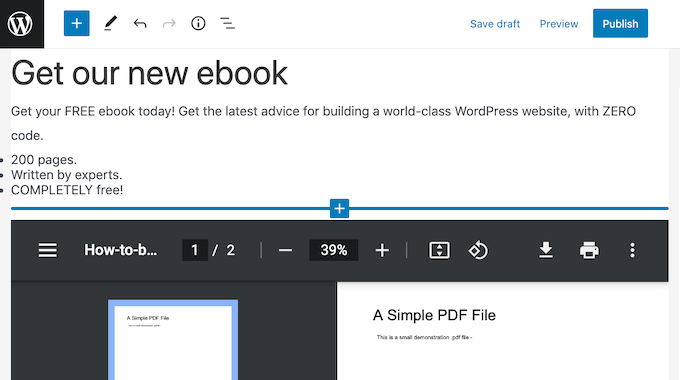This screenshot has width=680, height=380.
Task: Preview the post
Action: (559, 24)
